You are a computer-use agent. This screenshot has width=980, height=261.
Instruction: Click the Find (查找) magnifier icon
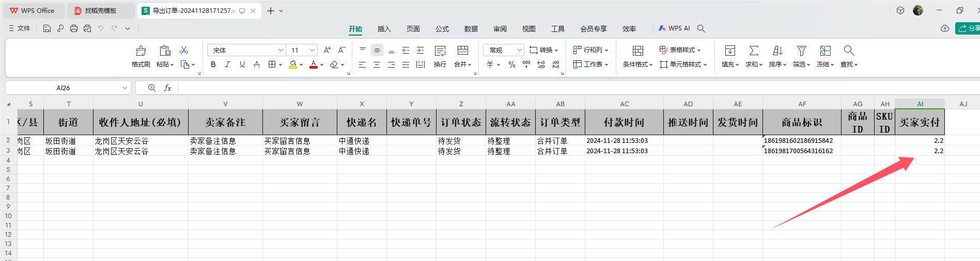coord(849,51)
